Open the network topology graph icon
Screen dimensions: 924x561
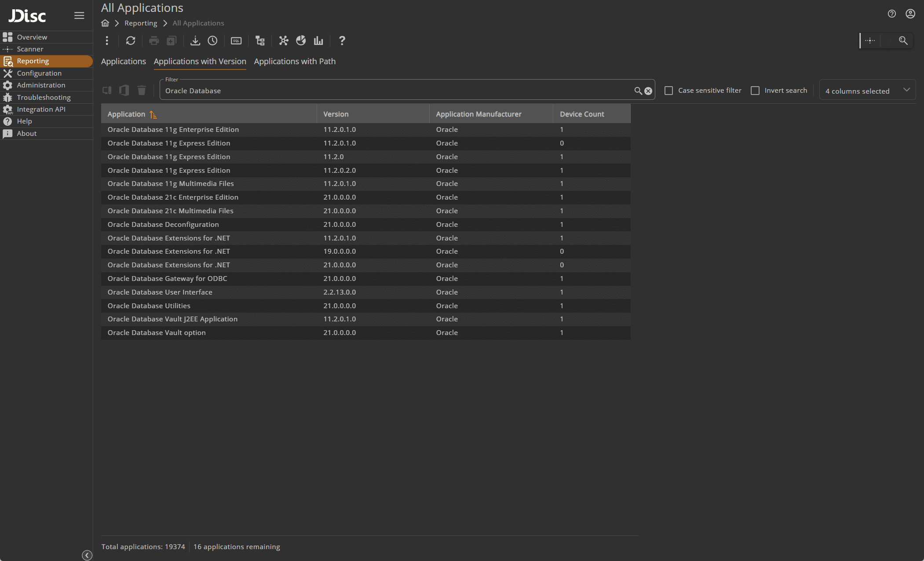(x=284, y=41)
